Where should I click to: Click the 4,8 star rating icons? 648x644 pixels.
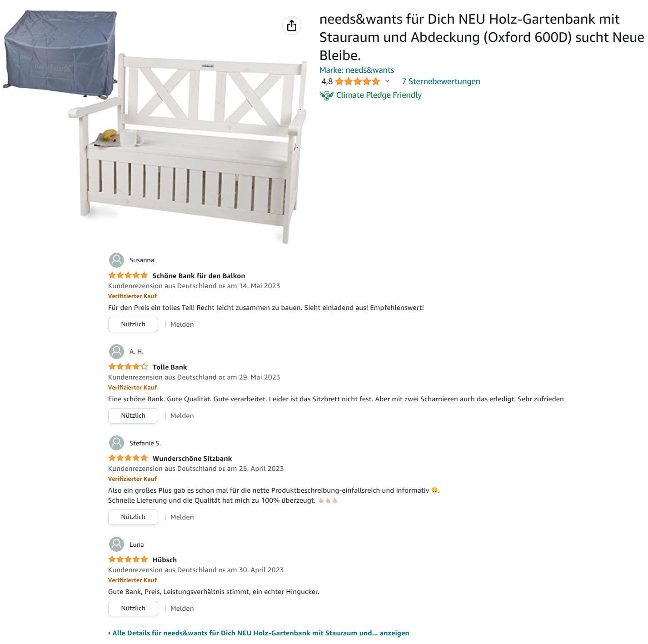(358, 81)
